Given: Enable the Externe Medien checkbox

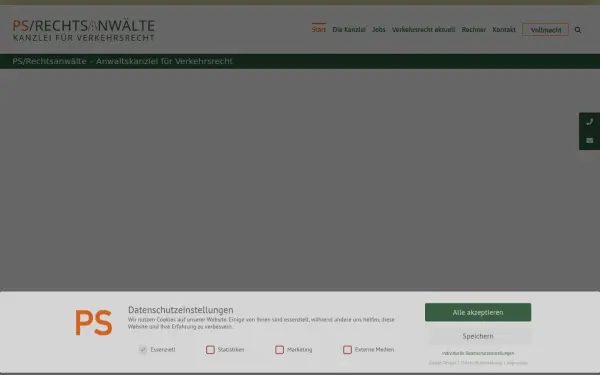Looking at the screenshot, I should pyautogui.click(x=347, y=350).
